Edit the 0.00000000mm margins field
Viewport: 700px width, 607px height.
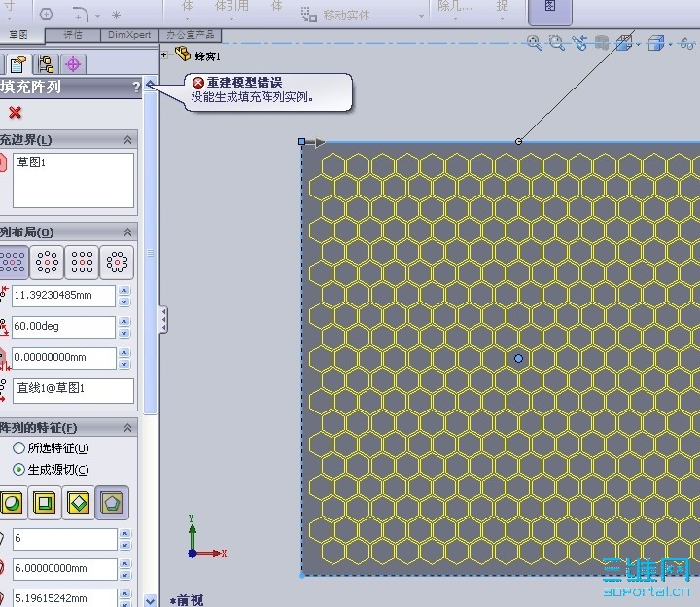(x=63, y=358)
